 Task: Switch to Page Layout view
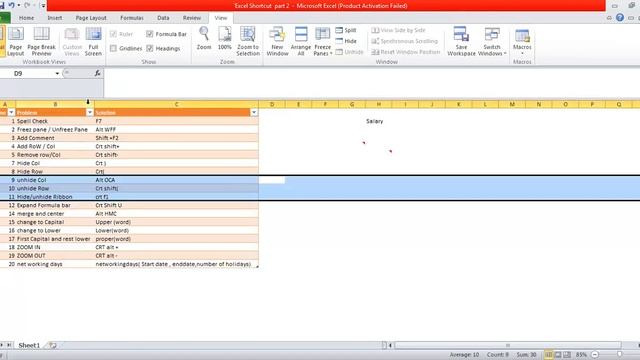(x=16, y=42)
